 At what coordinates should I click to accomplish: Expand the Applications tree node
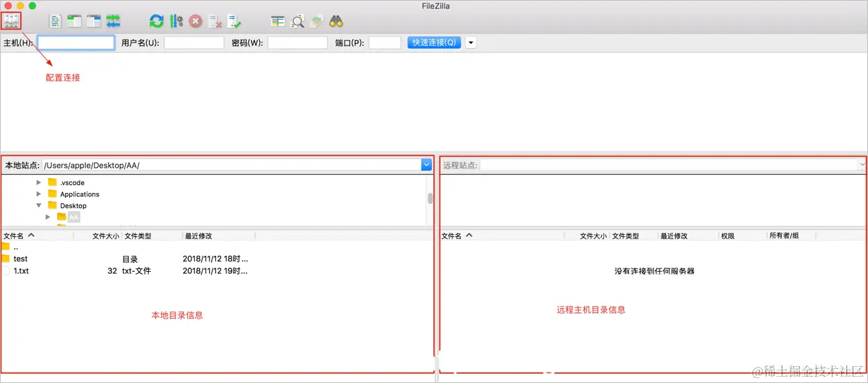click(x=39, y=194)
